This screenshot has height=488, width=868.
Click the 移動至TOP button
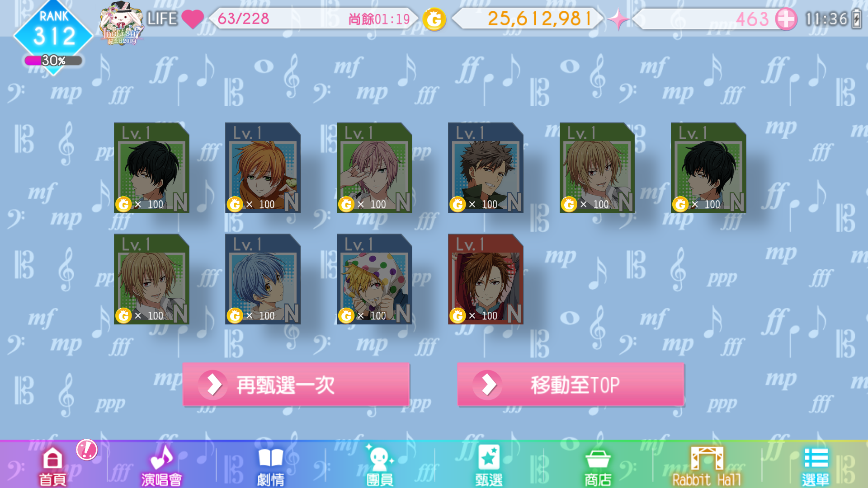pyautogui.click(x=571, y=385)
